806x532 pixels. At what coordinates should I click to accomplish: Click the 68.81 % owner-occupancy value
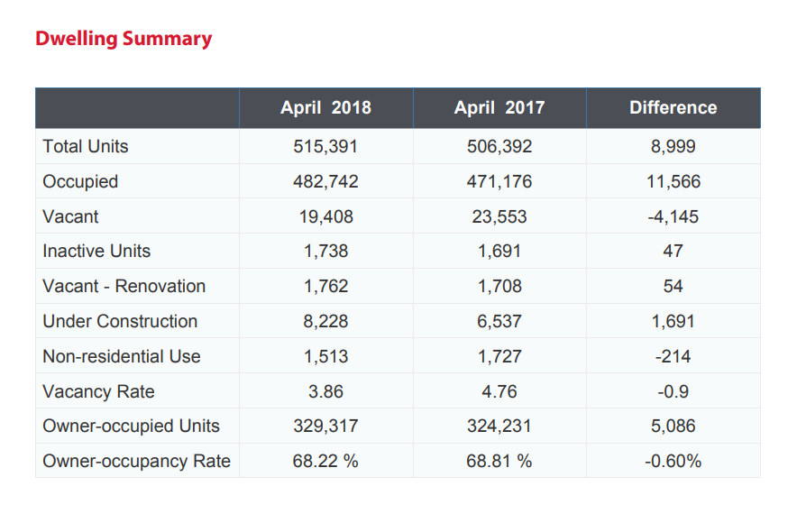point(499,461)
